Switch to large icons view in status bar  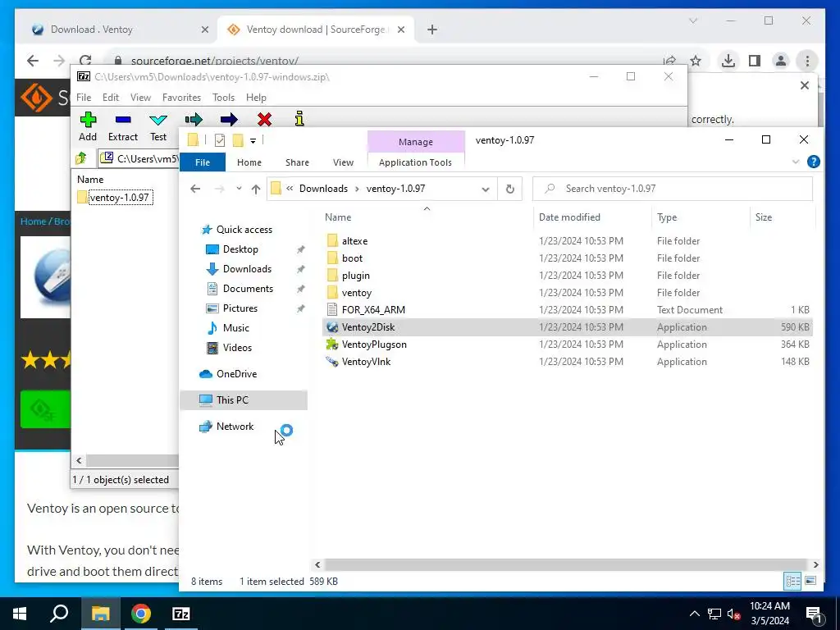(810, 581)
